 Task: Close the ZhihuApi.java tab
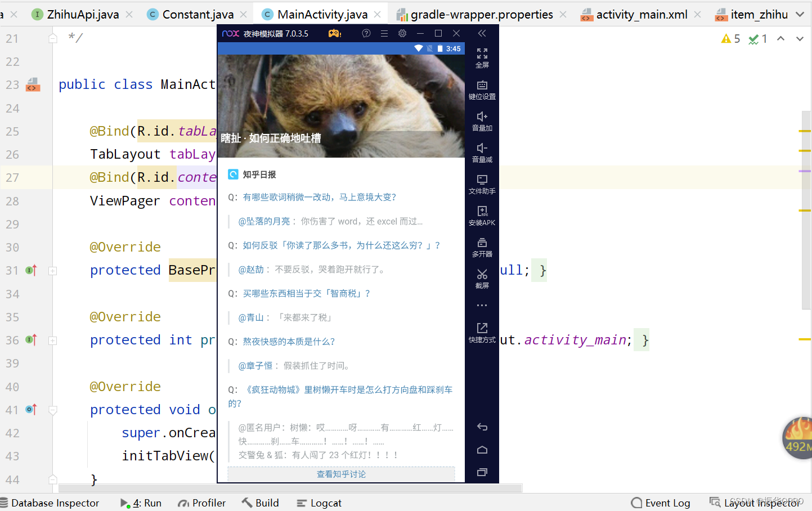click(129, 15)
